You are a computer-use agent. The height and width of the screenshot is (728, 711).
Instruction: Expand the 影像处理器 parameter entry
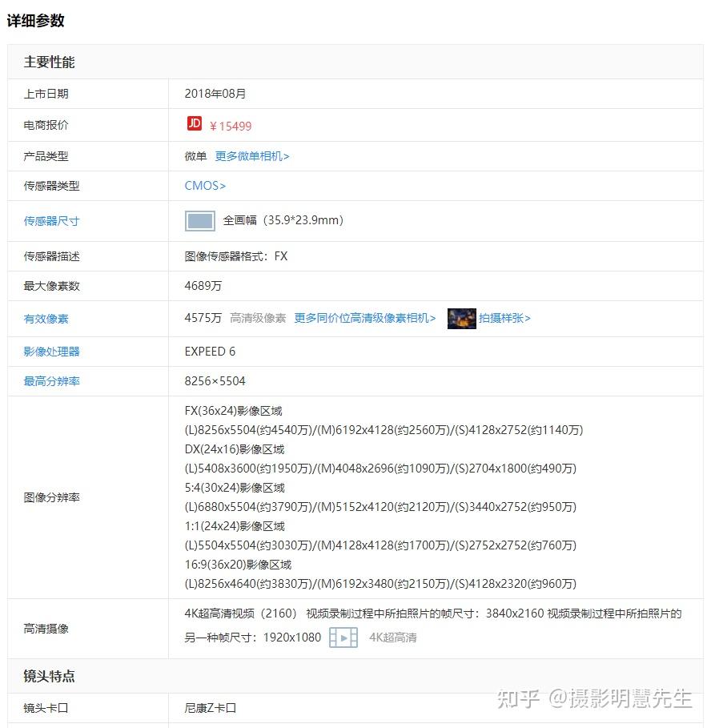[50, 351]
